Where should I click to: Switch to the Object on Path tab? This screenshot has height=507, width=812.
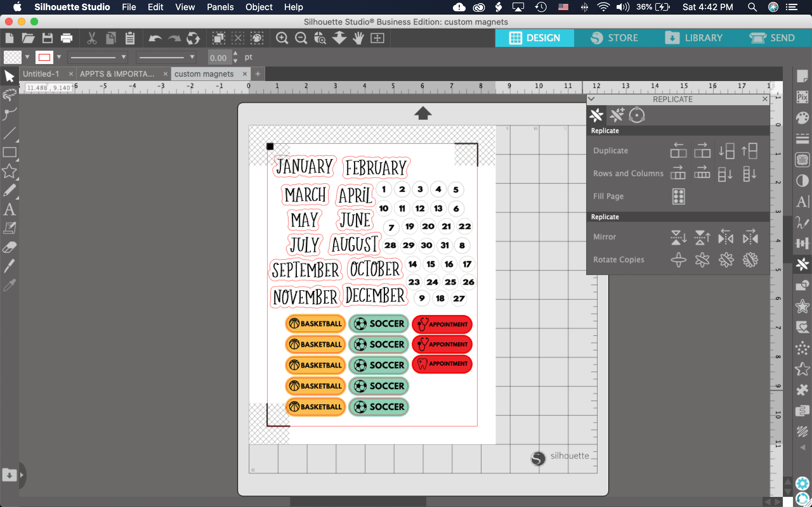[637, 115]
